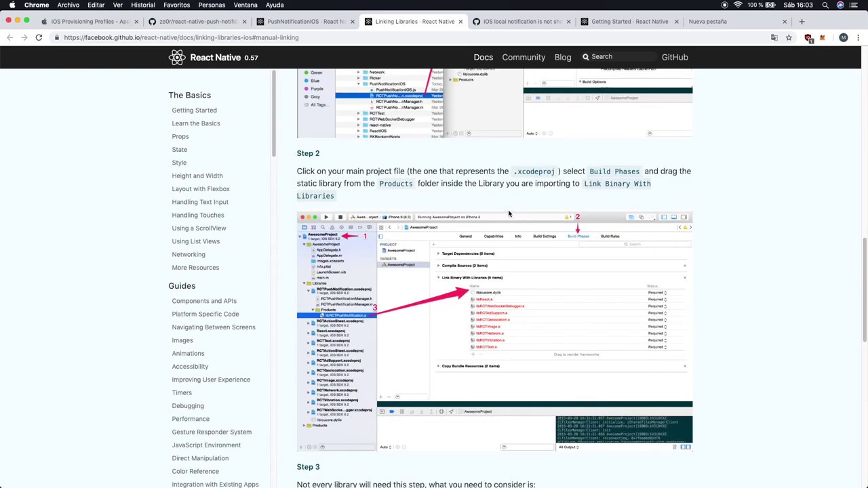Open the Chrome profile avatar M
868x488 pixels.
point(844,38)
